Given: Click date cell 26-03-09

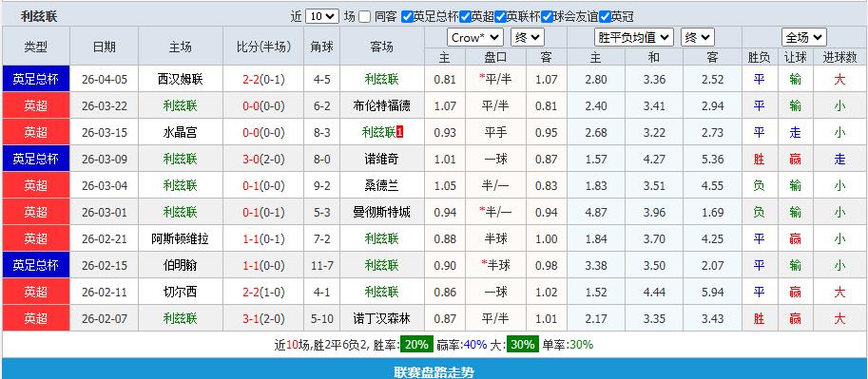Looking at the screenshot, I should 104,159.
